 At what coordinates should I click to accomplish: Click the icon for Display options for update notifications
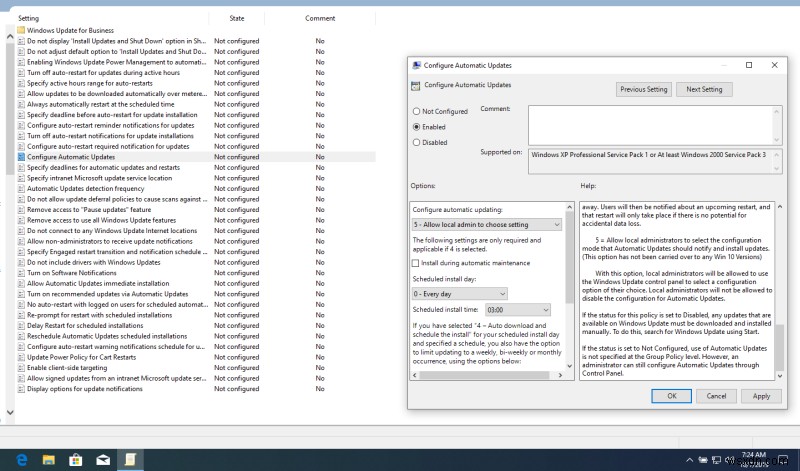[21, 389]
